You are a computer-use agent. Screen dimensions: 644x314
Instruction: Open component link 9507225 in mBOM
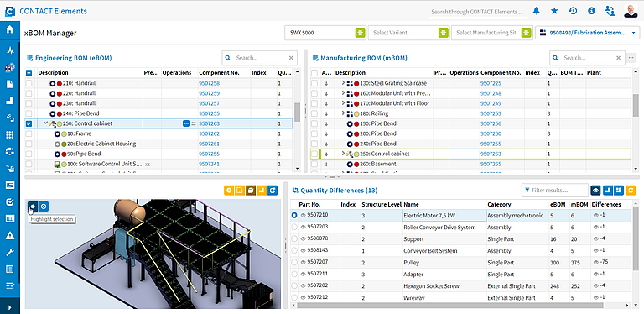tap(491, 83)
